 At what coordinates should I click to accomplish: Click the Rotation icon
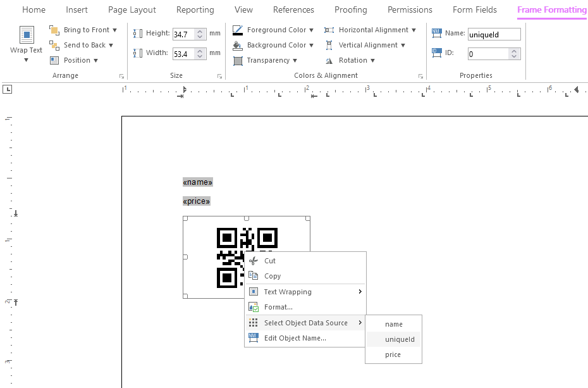(x=329, y=61)
